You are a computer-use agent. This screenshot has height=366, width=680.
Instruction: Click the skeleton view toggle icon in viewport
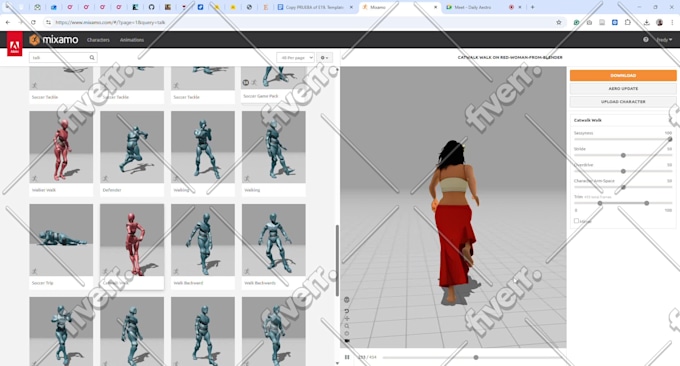pos(347,300)
